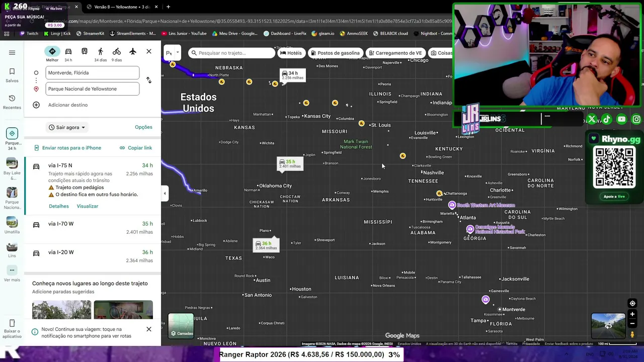Choose the cycling mode, 9 dias

(117, 54)
